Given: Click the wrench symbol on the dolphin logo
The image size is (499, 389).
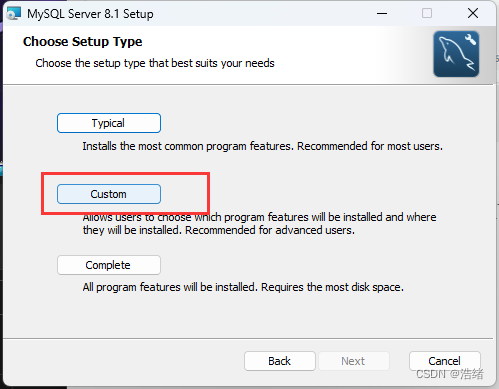Looking at the screenshot, I should pos(470,40).
